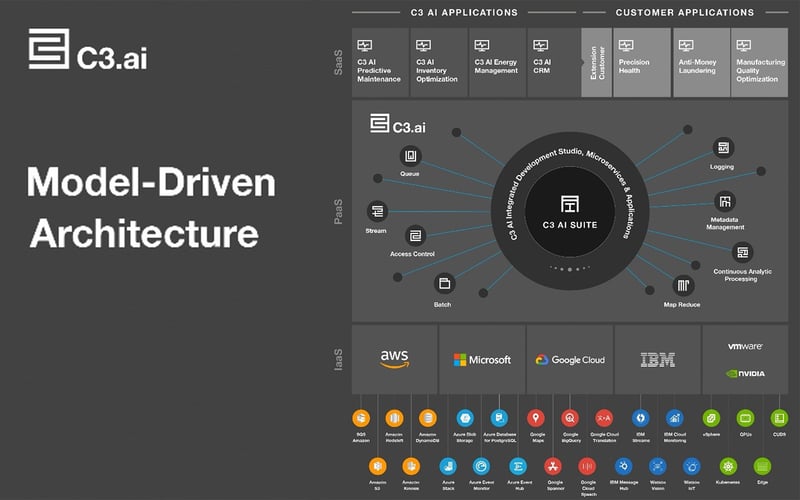Click the 'C3 AI APPLICATIONS' heading

point(464,12)
